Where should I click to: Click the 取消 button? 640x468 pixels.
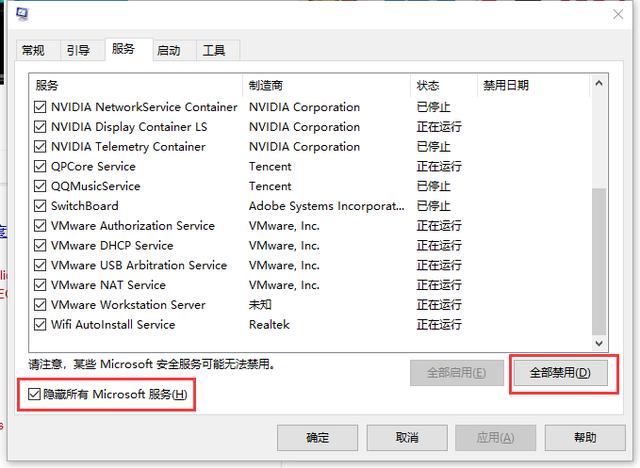click(x=407, y=437)
